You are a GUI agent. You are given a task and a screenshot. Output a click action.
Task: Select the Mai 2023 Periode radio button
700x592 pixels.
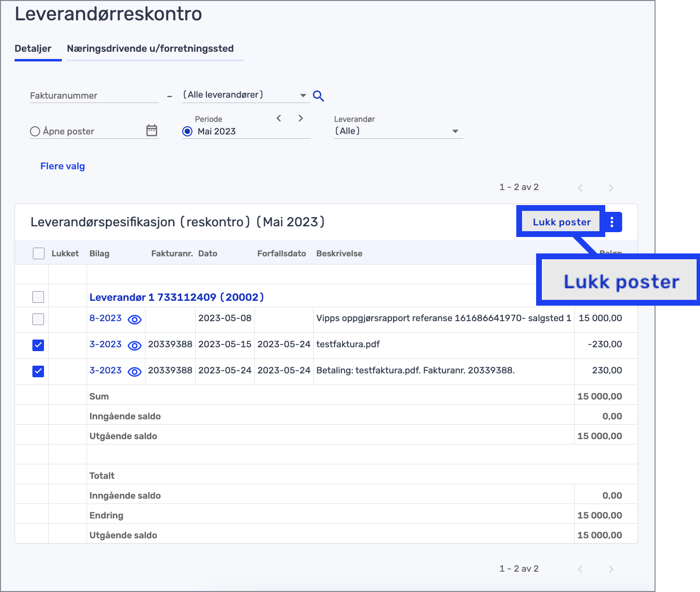click(187, 131)
